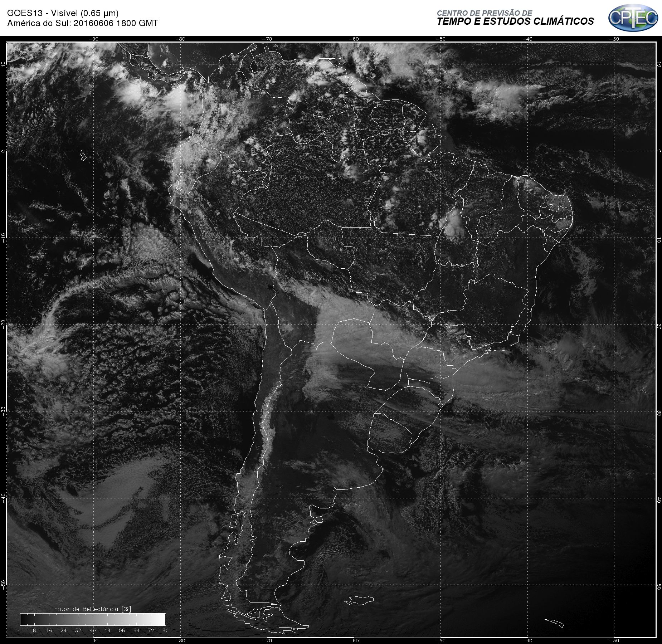Click the '0' tick label under the color bar
The width and height of the screenshot is (662, 644).
click(x=20, y=630)
